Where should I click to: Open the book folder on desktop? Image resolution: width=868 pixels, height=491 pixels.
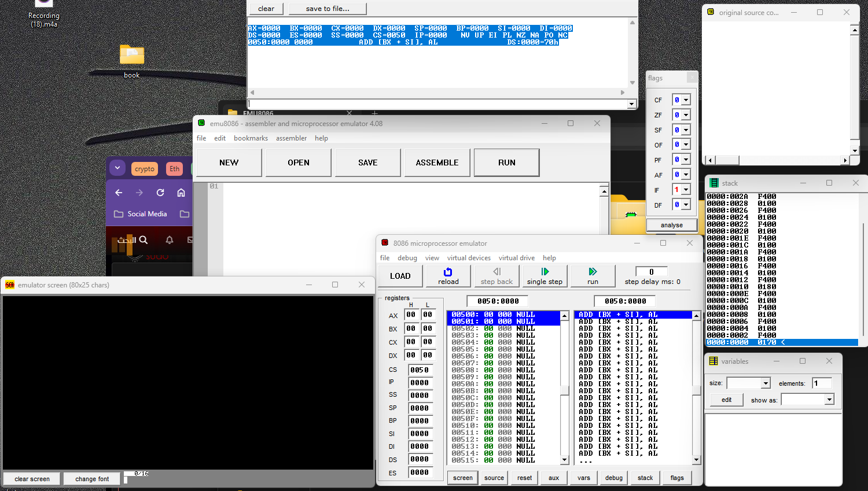(132, 60)
